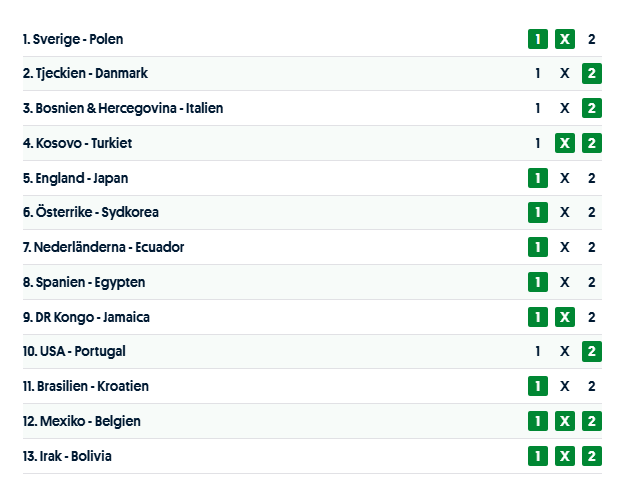Select outcome 2 for Sverige - Polen
Viewport: 626px width, 481px height.
tap(592, 39)
